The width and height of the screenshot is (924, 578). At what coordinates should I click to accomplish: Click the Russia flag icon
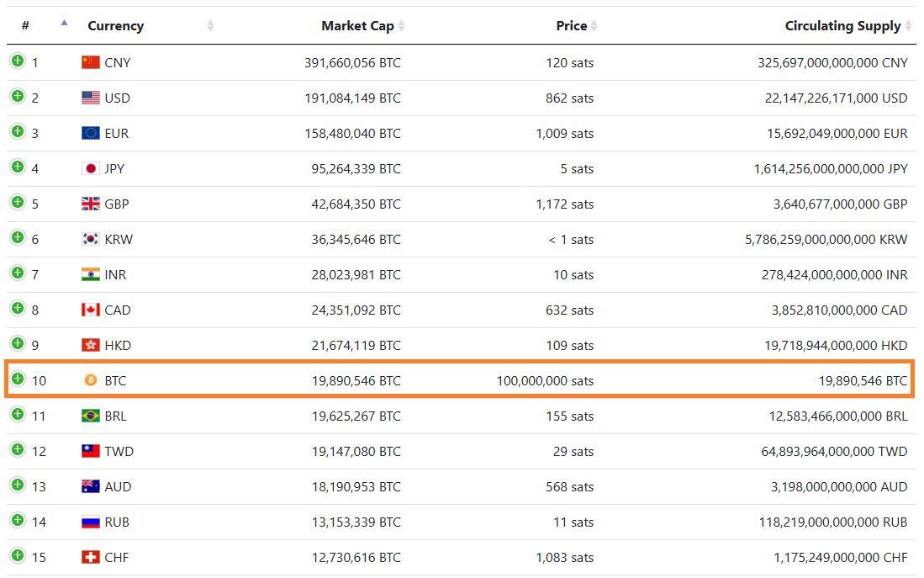90,522
